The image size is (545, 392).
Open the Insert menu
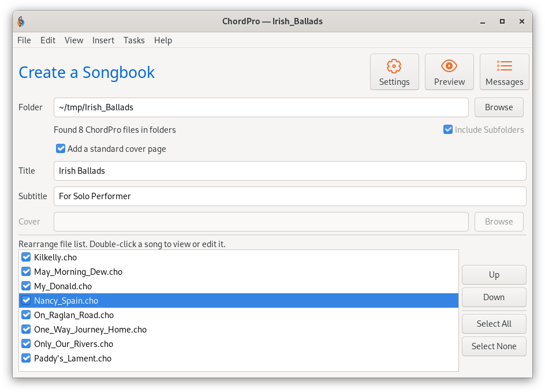tap(103, 40)
